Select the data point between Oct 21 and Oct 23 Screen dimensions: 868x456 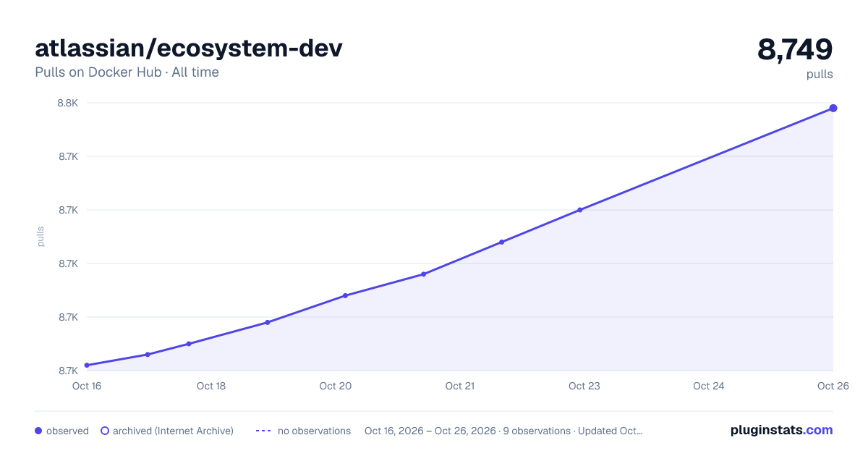pyautogui.click(x=502, y=242)
